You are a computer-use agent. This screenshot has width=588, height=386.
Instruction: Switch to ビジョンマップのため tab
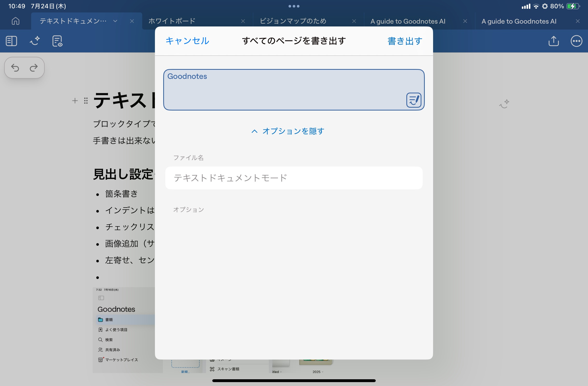coord(293,21)
